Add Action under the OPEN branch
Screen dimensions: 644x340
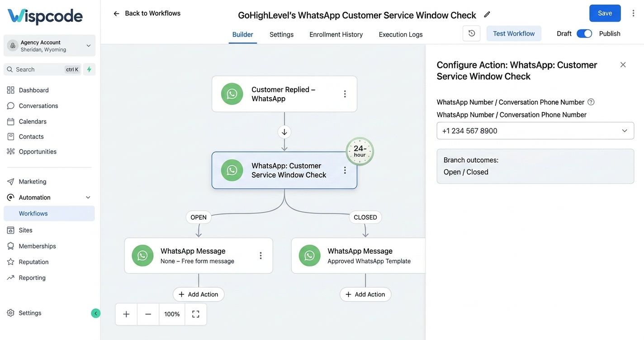[199, 294]
